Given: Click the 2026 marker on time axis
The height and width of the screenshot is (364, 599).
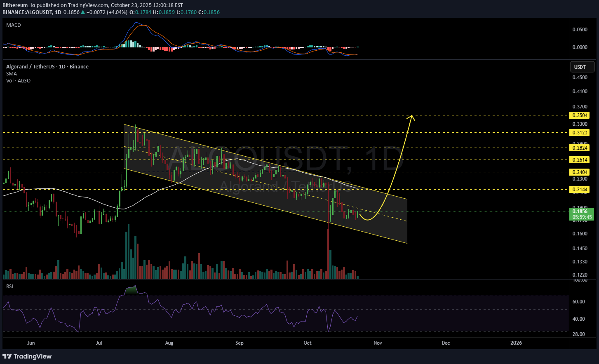Looking at the screenshot, I should coord(516,343).
